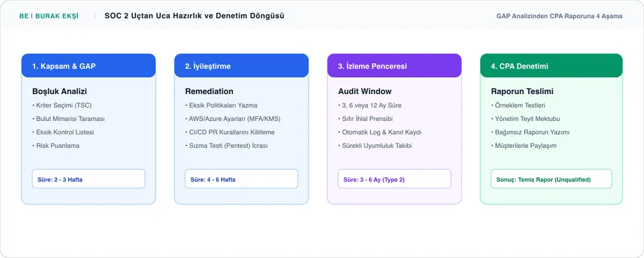Viewport: 644px width, 258px height.
Task: Select the Bulut Mimarisi Taraması item
Action: coord(68,119)
